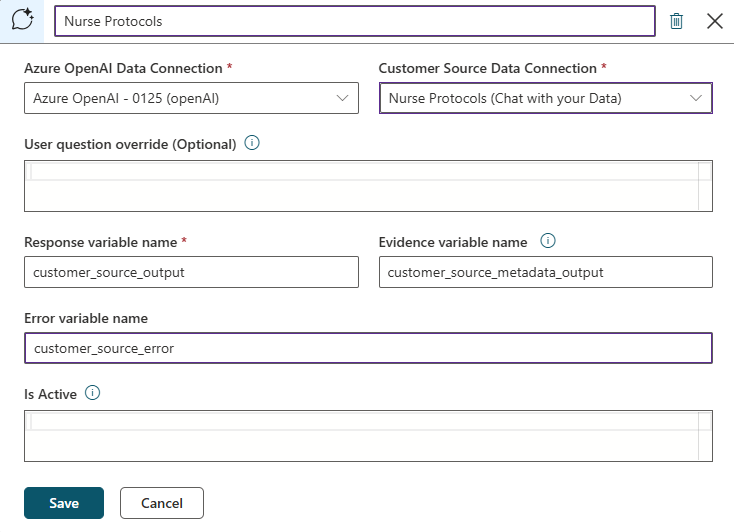Click the Evidence variable name field
Viewport: 734px width, 532px height.
[x=545, y=272]
